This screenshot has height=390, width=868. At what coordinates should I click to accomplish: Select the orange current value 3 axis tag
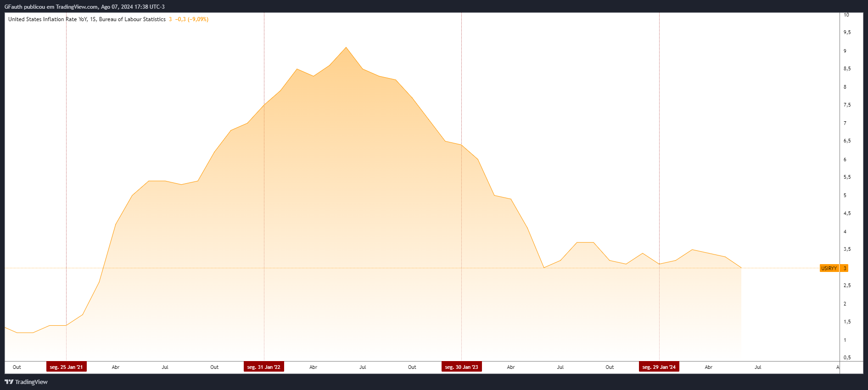845,268
